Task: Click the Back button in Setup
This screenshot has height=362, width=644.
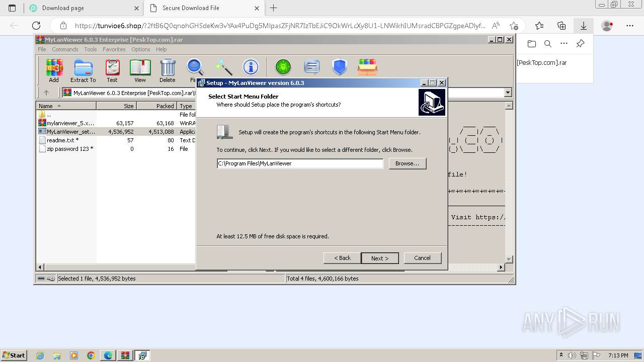Action: (x=342, y=258)
